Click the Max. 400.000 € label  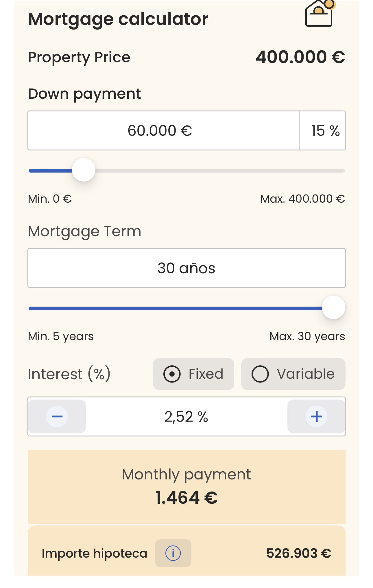coord(302,199)
